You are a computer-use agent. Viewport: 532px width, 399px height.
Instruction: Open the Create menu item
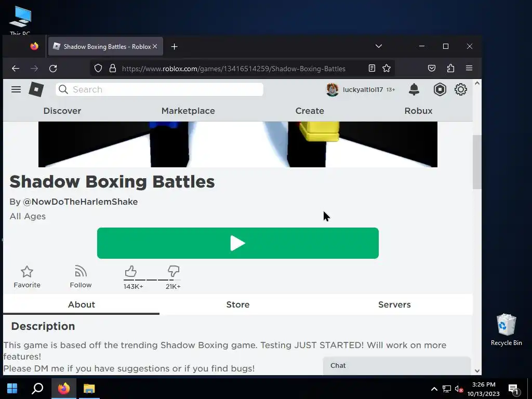click(x=310, y=111)
